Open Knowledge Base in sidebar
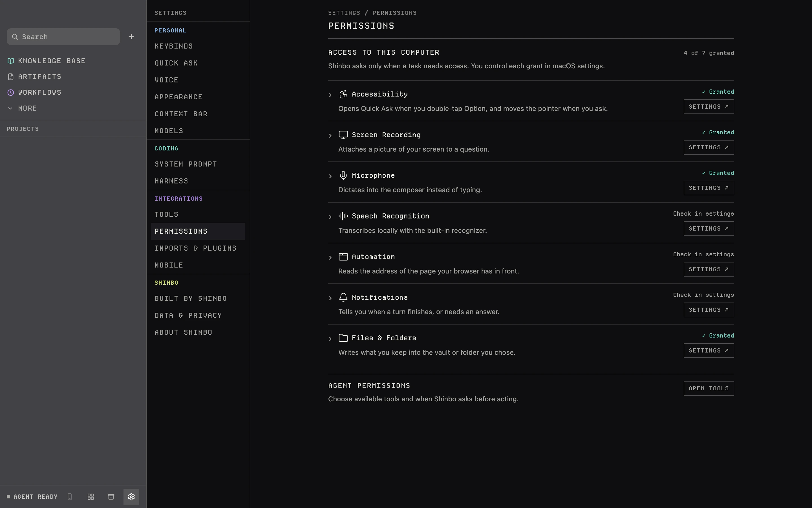The width and height of the screenshot is (812, 508). (x=46, y=61)
